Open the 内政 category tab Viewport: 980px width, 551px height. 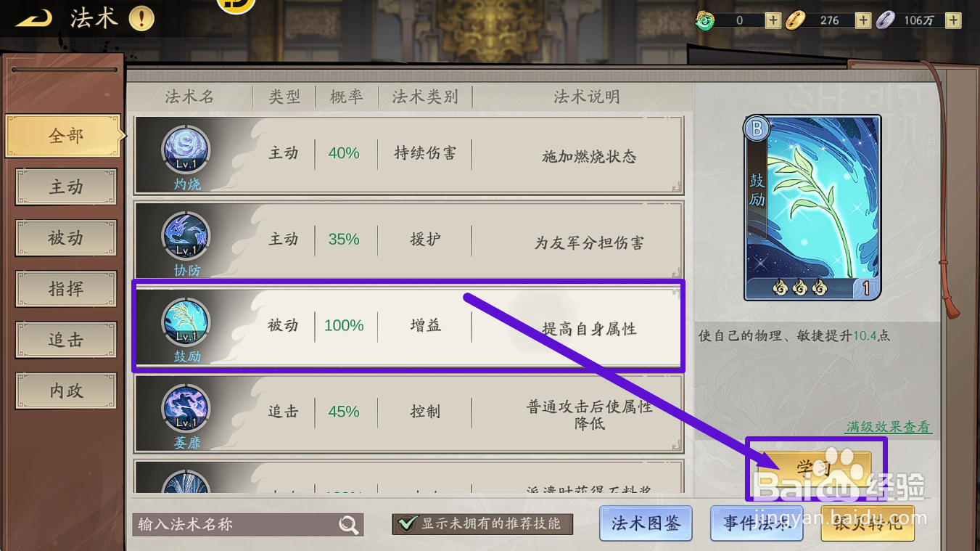tap(66, 391)
